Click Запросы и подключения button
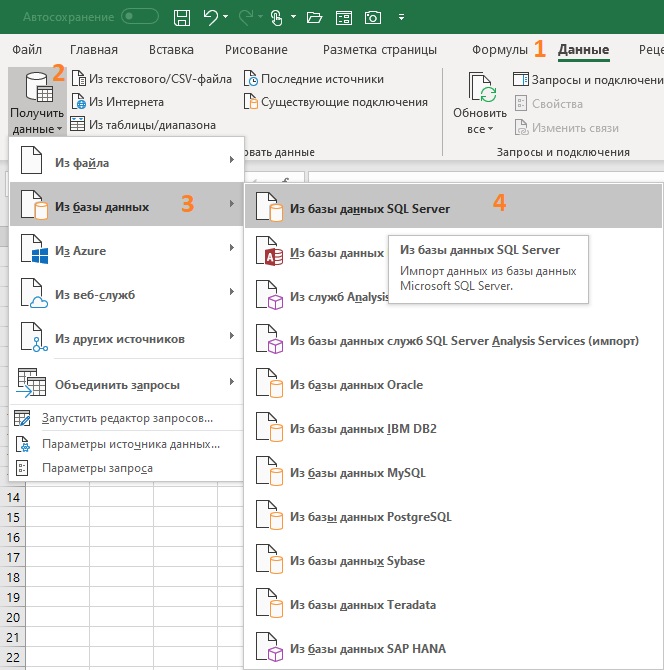 (588, 79)
